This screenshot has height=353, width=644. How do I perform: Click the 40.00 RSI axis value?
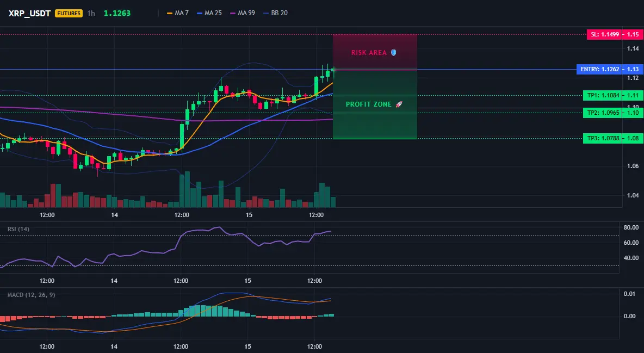631,258
